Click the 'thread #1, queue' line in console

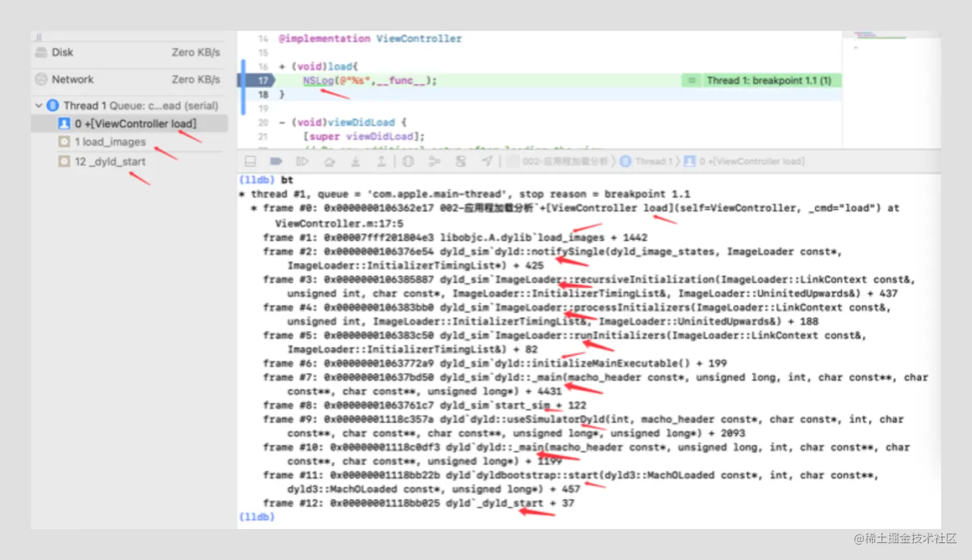(x=464, y=194)
